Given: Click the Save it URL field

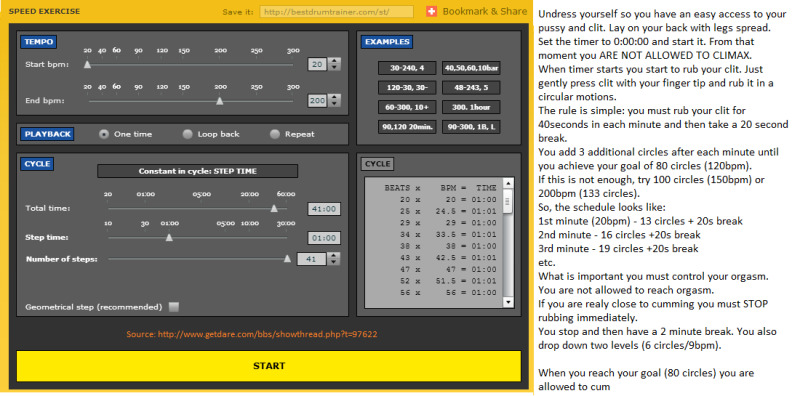Looking at the screenshot, I should pyautogui.click(x=337, y=12).
